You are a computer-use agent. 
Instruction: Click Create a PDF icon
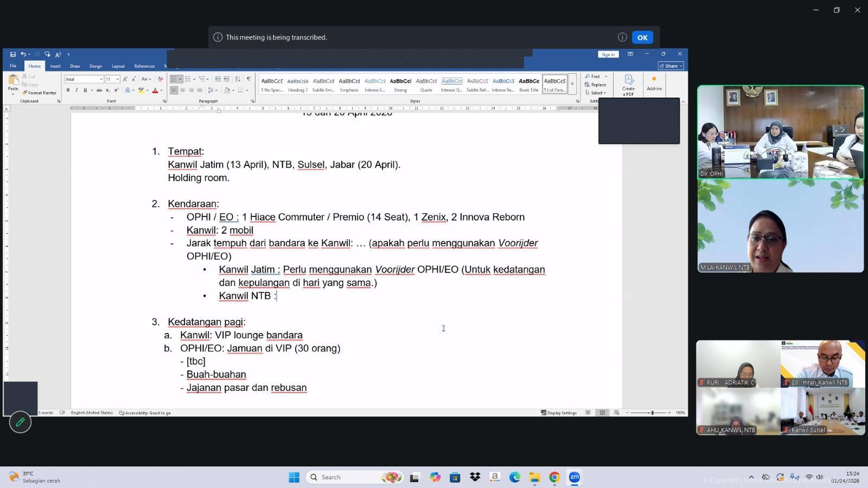[628, 85]
